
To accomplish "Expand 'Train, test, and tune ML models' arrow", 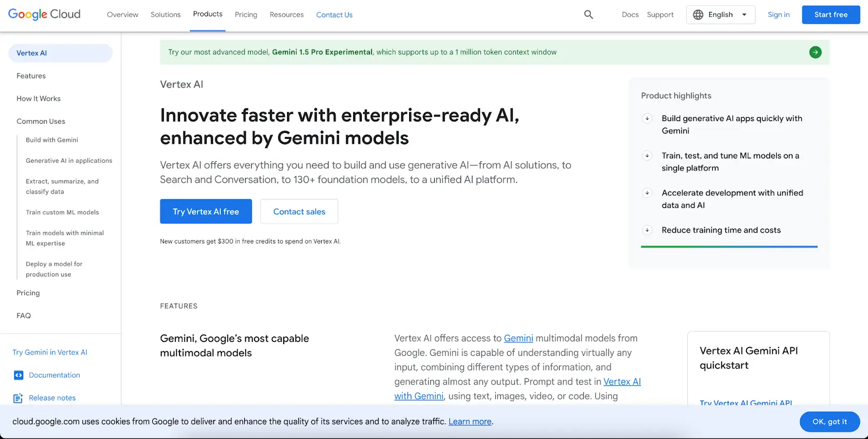I will (x=647, y=156).
